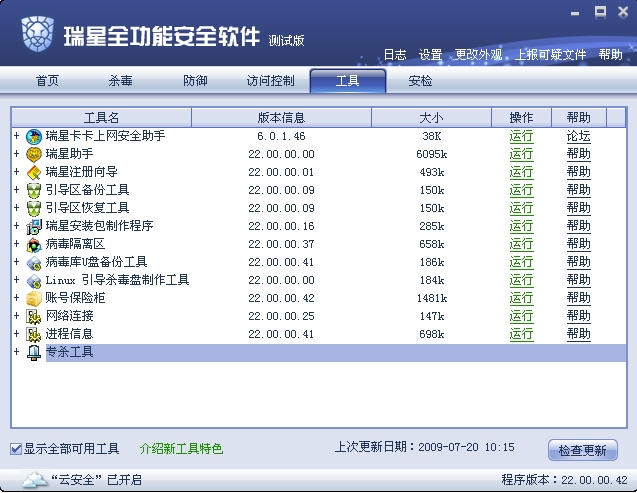Click the 病毒库U盘备份工具 icon
Screen dimensions: 637x493
coord(34,263)
